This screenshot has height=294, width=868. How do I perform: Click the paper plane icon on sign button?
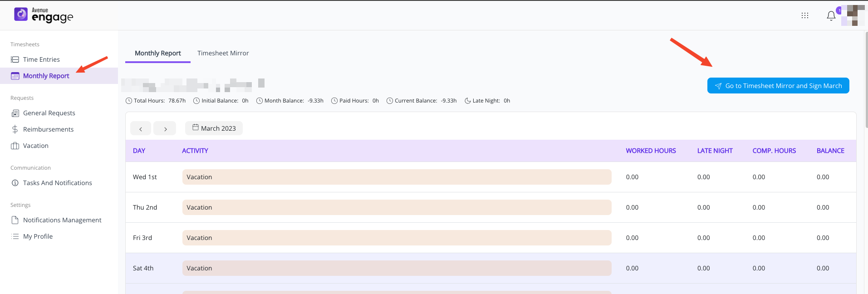tap(718, 86)
